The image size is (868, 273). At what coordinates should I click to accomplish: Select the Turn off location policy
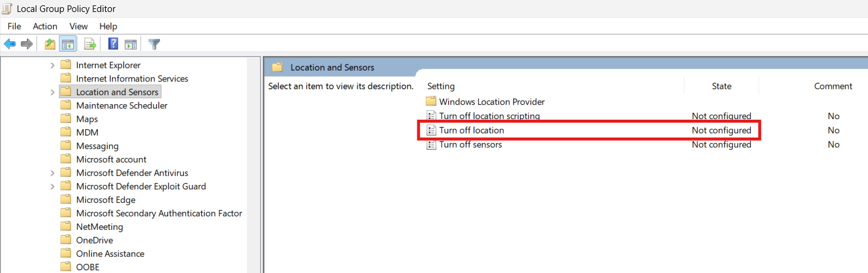tap(472, 130)
